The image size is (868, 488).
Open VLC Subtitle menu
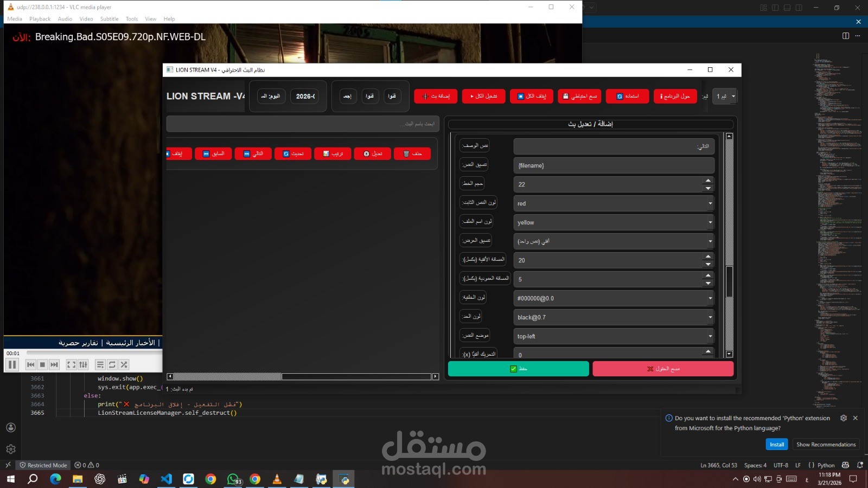109,19
